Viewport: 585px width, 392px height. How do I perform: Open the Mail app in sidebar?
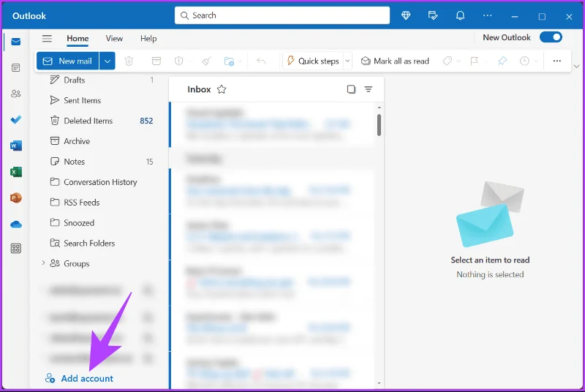pos(15,42)
